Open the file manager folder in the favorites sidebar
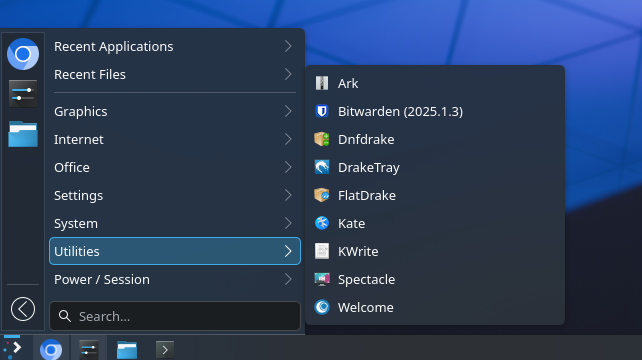The image size is (642, 360). [23, 134]
